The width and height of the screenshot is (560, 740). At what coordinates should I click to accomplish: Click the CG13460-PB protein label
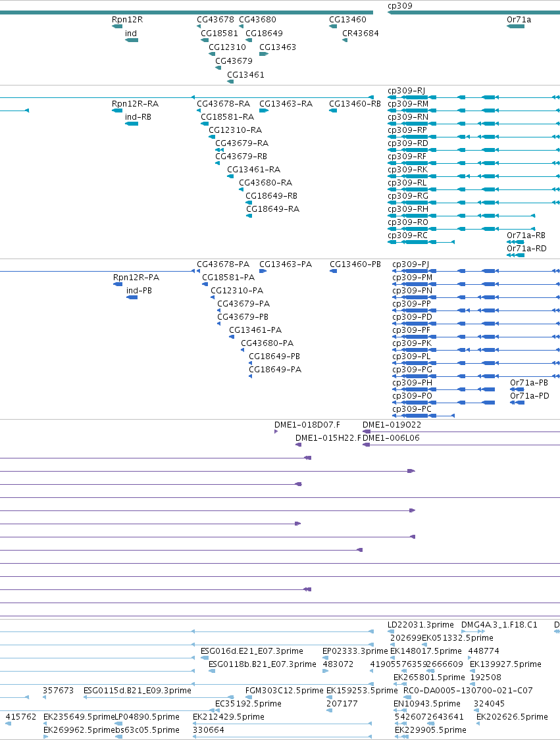click(355, 264)
